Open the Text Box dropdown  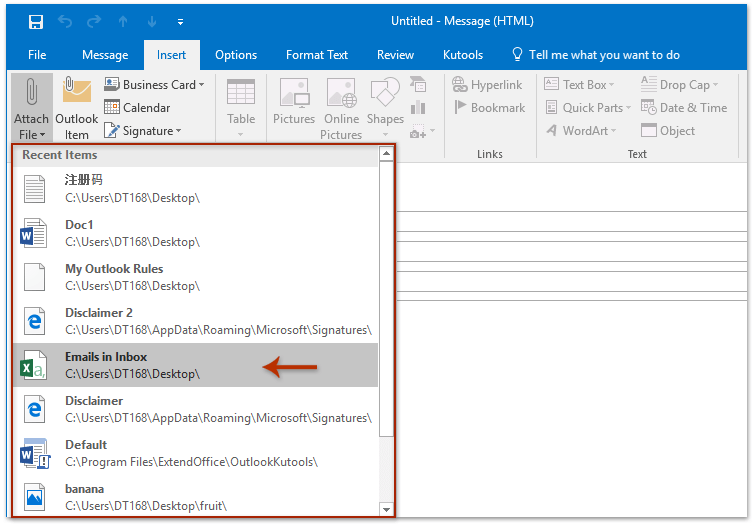[x=579, y=85]
